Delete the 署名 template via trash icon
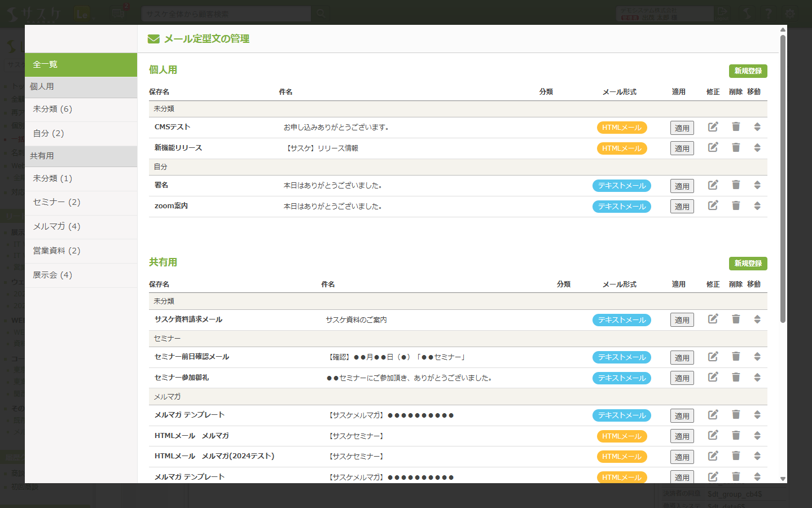The width and height of the screenshot is (812, 508). 735,185
